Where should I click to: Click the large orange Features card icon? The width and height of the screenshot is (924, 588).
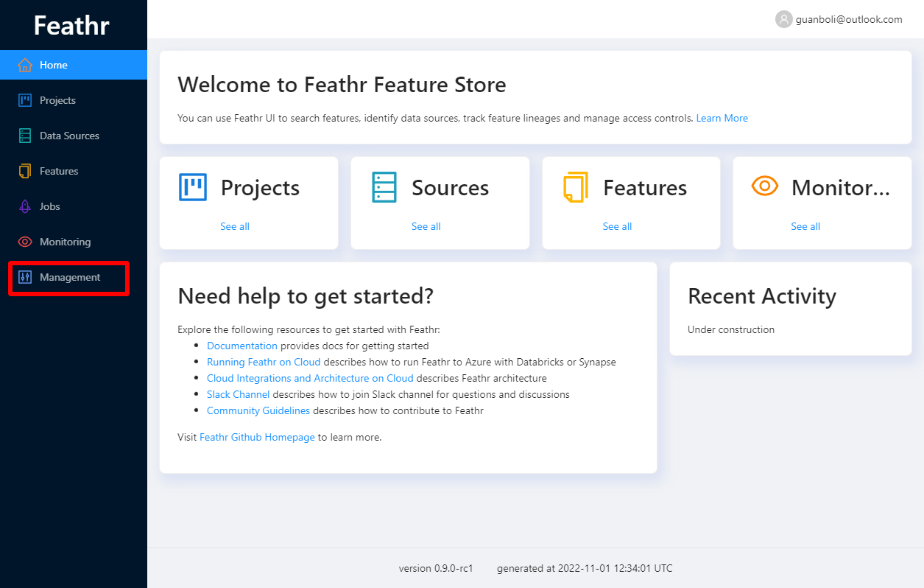(576, 187)
